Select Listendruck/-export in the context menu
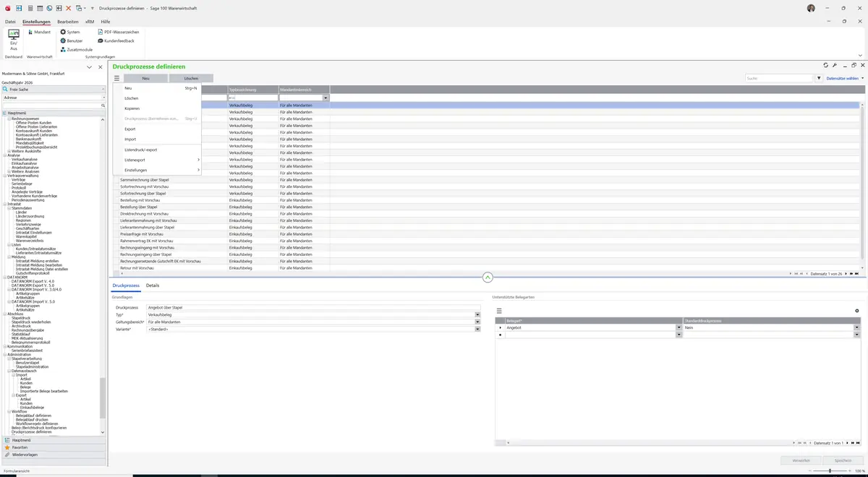The image size is (868, 477). pyautogui.click(x=156, y=150)
